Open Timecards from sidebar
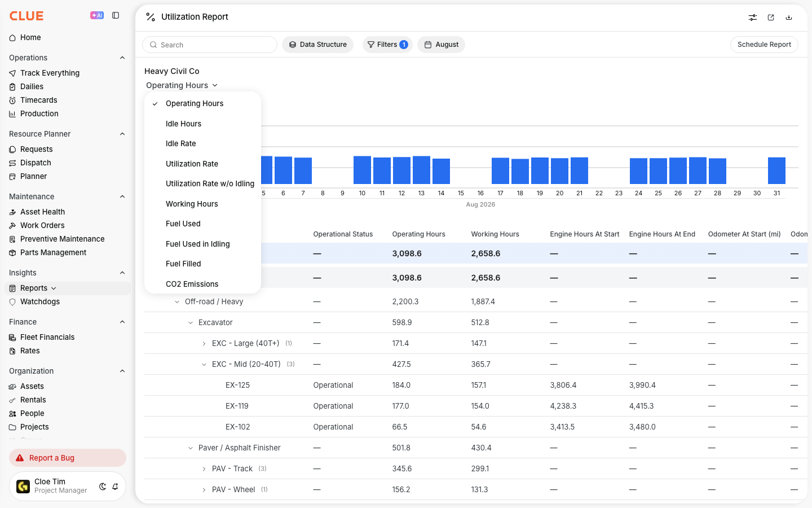Viewport: 812px width, 508px height. pyautogui.click(x=38, y=100)
